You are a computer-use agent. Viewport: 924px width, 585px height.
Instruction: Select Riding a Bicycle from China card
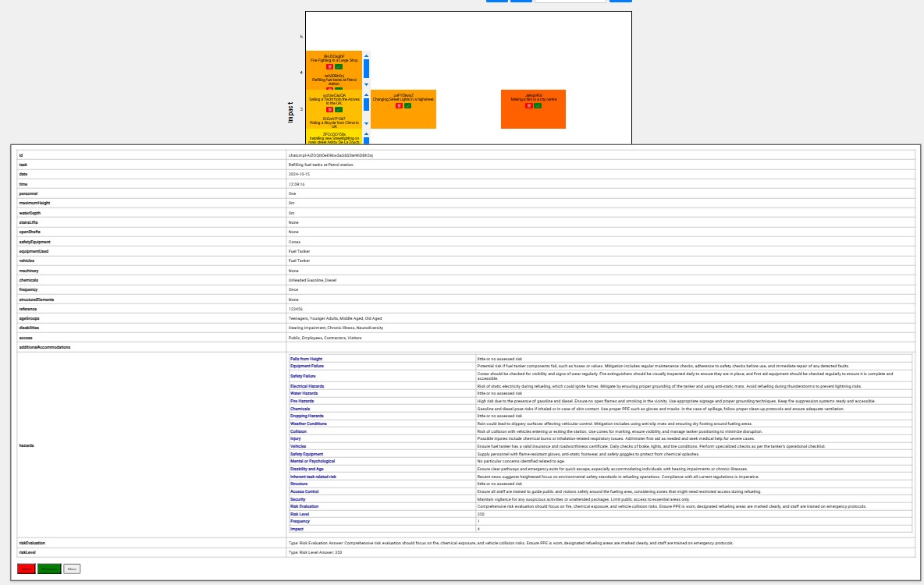(x=334, y=122)
